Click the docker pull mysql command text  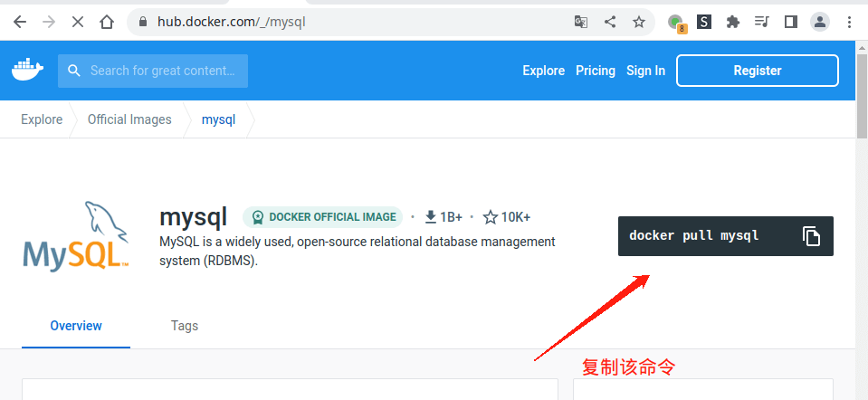click(x=693, y=236)
